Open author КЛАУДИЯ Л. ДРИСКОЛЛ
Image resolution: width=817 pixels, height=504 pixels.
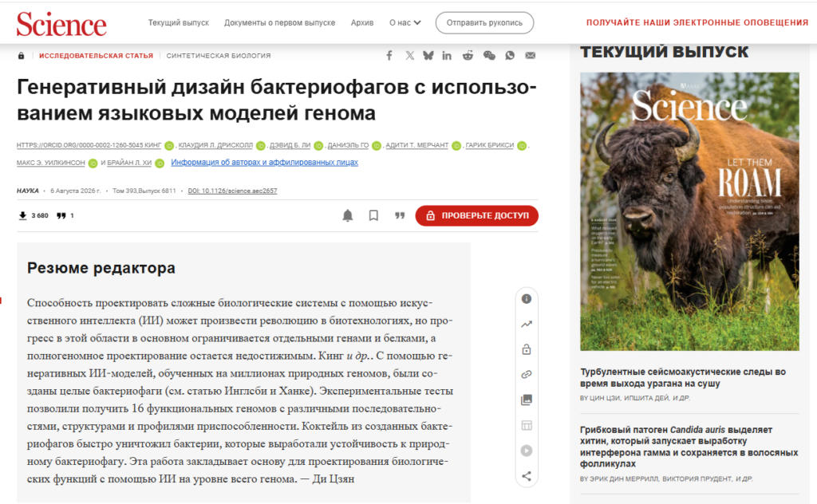[x=215, y=145]
